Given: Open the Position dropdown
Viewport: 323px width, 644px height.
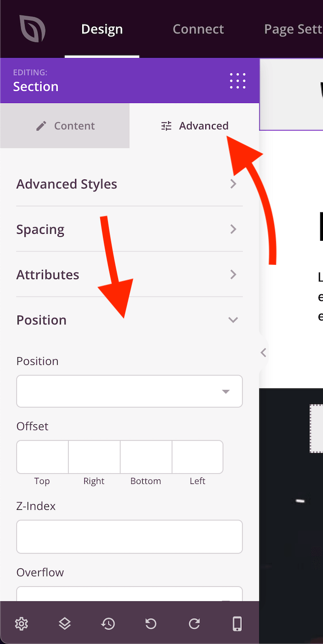Looking at the screenshot, I should click(129, 391).
